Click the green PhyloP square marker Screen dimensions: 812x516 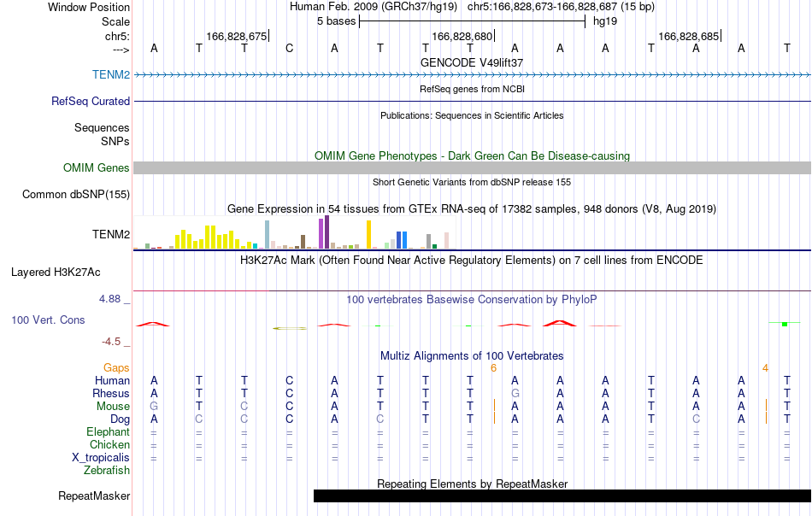[x=785, y=324]
